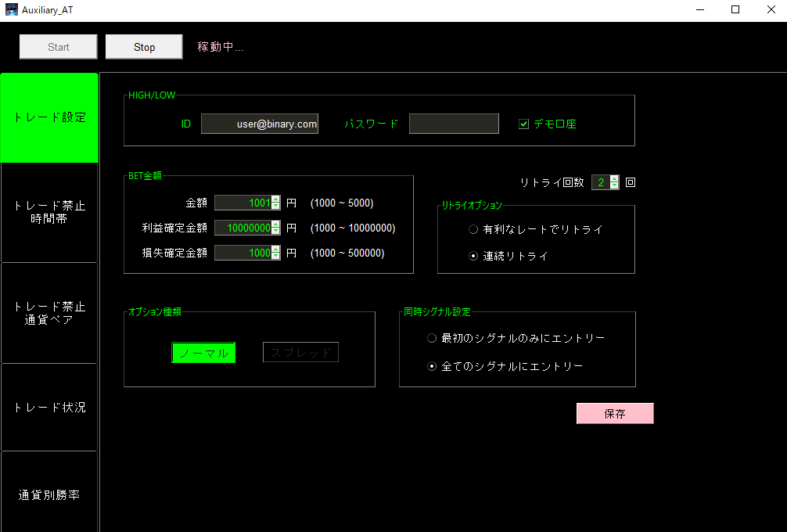Minimize the Auxiliary_AT window
Image resolution: width=787 pixels, height=532 pixels.
700,10
